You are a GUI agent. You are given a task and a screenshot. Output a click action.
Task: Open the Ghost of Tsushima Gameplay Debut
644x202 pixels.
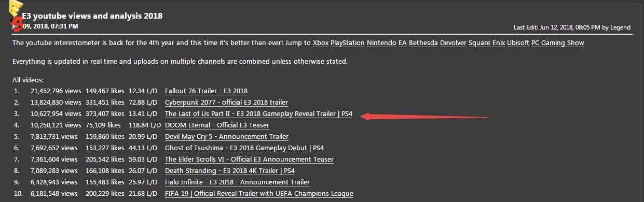[x=244, y=148]
